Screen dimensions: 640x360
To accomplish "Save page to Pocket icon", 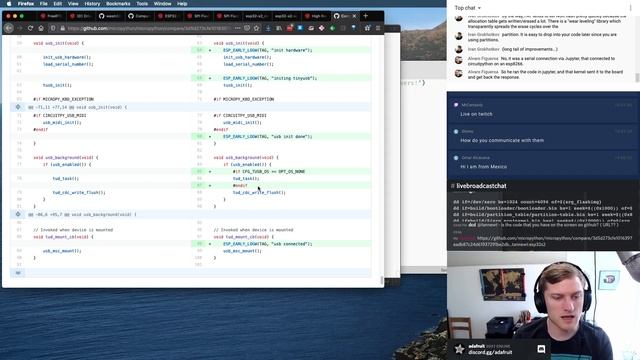I will tap(247, 28).
